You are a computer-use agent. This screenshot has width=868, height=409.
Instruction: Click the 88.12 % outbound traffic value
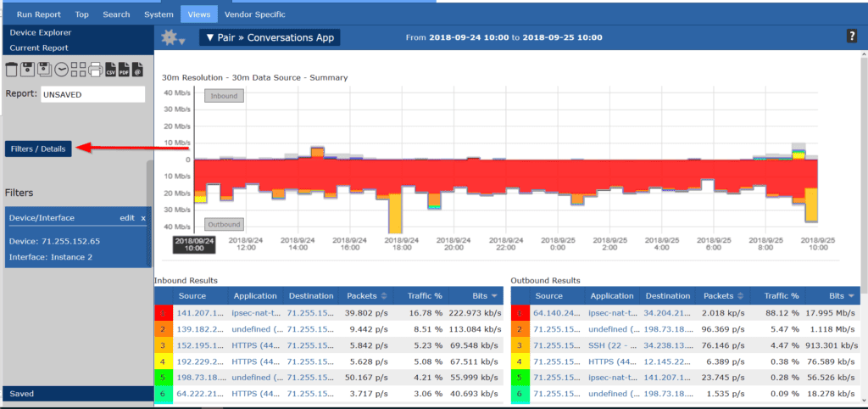pos(781,313)
